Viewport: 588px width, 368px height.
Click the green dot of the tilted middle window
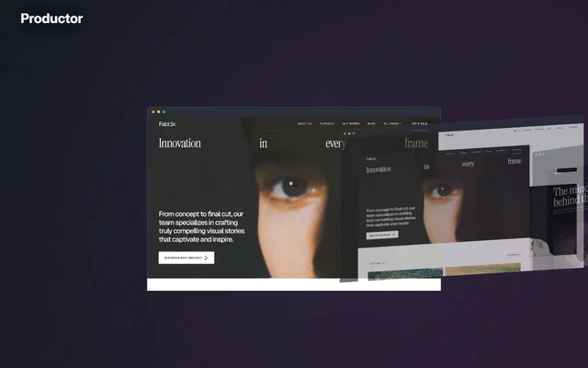click(x=353, y=133)
